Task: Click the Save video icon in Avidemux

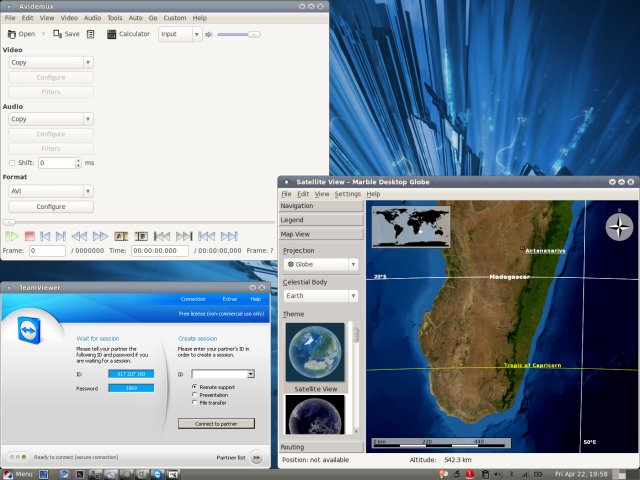Action: tap(55, 34)
